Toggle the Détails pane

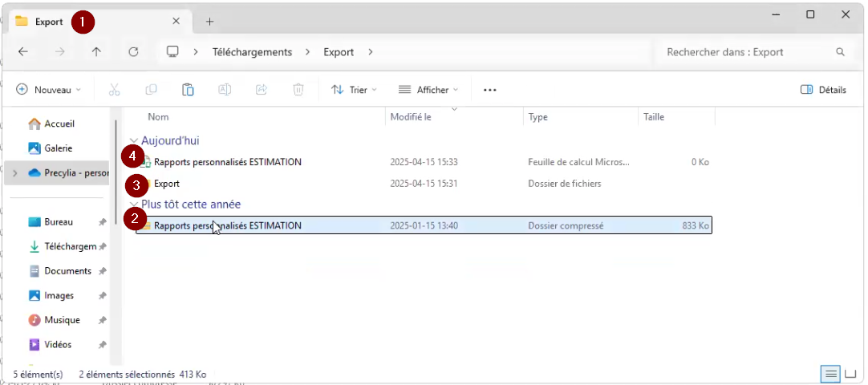[824, 90]
